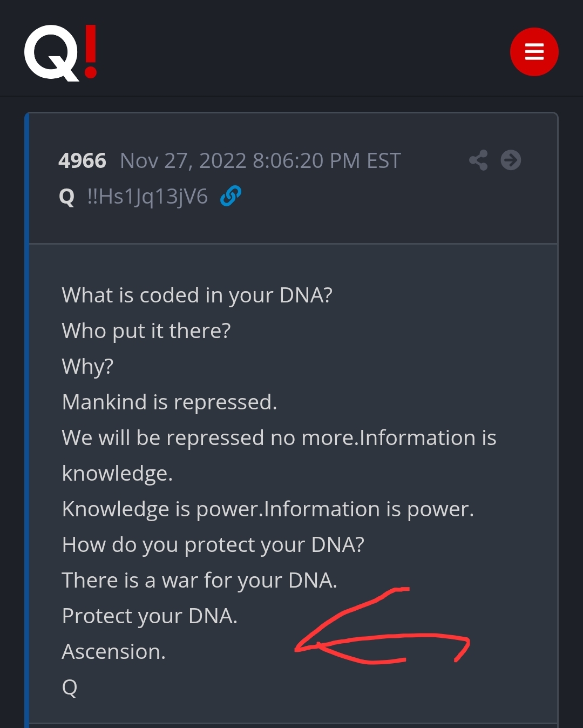This screenshot has width=583, height=728.
Task: Click the Q signature ending the post
Action: (x=70, y=687)
